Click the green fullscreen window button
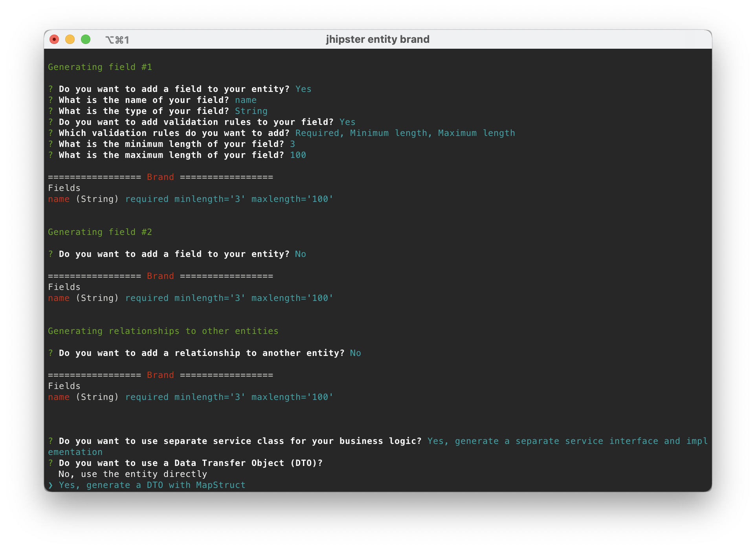The width and height of the screenshot is (756, 550). tap(86, 39)
